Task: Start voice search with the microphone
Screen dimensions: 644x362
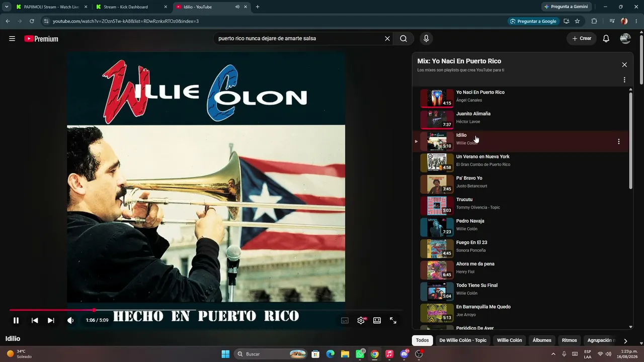Action: point(426,39)
